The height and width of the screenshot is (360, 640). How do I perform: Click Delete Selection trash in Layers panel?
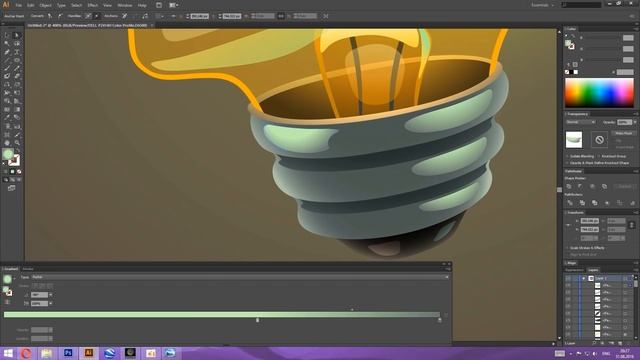[629, 343]
